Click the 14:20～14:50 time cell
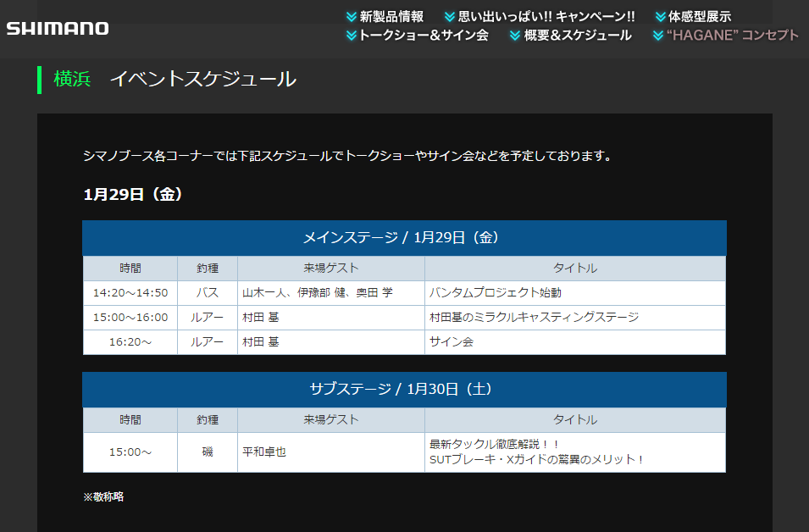The image size is (809, 532). (x=130, y=293)
